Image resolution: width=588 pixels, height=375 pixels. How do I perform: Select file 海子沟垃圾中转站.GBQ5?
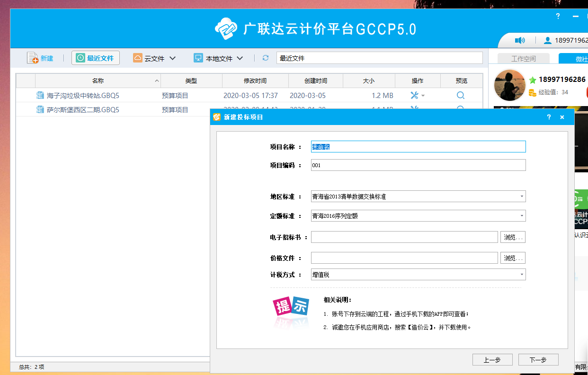83,95
